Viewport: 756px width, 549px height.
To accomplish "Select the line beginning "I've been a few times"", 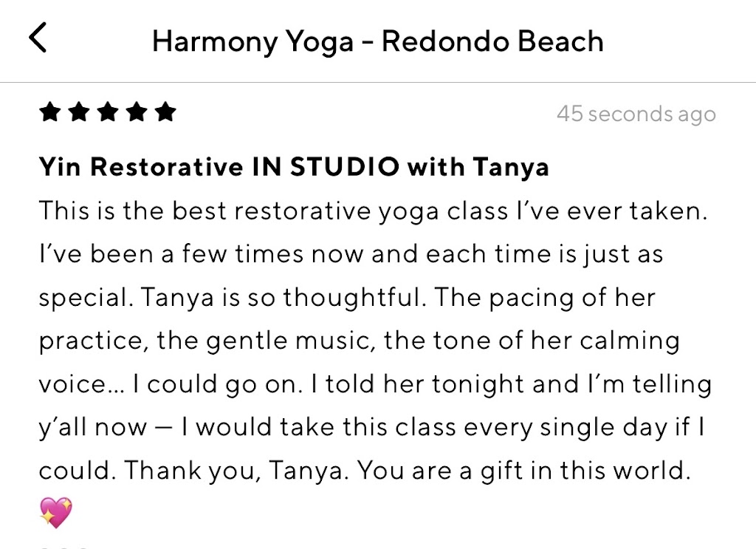I will point(351,255).
